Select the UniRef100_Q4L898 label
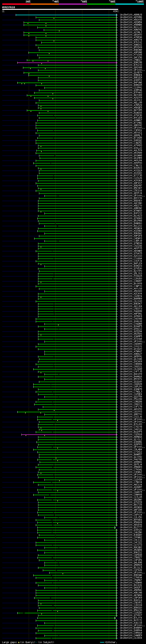Screen dimensions: 146x644 [x=131, y=563]
